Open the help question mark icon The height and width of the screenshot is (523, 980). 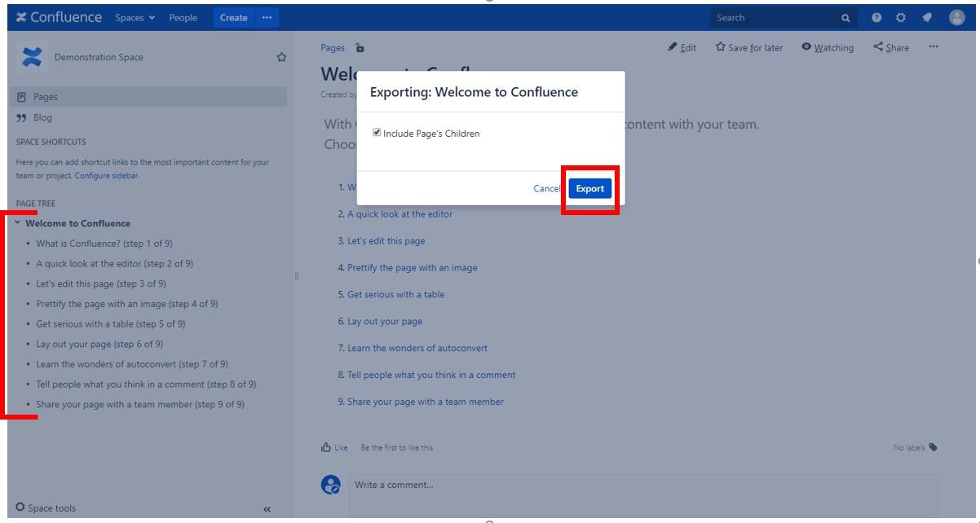point(876,17)
